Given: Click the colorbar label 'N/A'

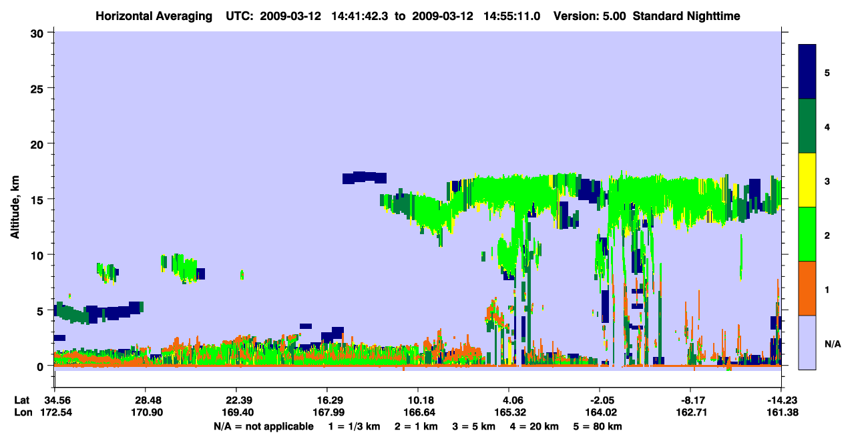Looking at the screenshot, I should pyautogui.click(x=832, y=344).
